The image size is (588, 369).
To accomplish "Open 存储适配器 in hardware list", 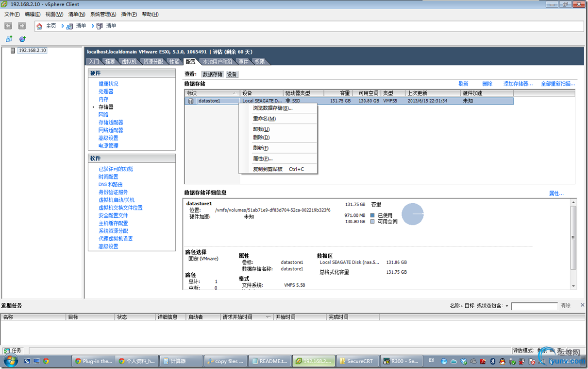I will [x=111, y=123].
